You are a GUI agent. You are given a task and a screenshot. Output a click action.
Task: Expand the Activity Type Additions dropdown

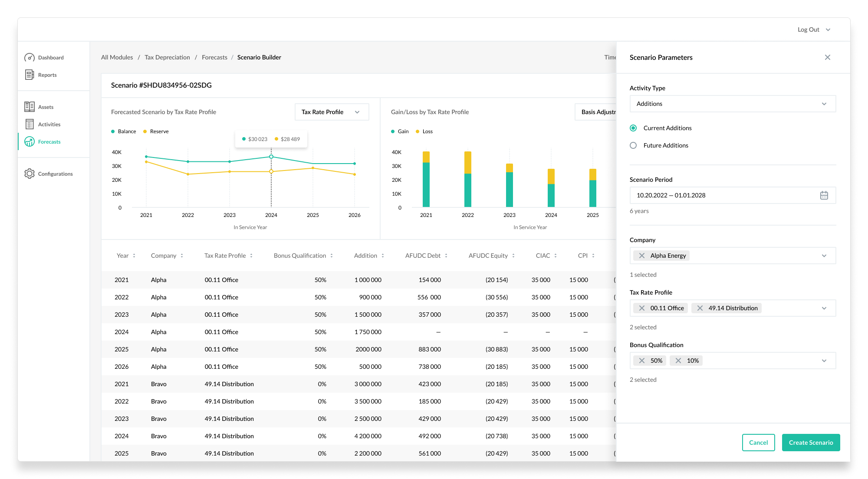click(733, 104)
